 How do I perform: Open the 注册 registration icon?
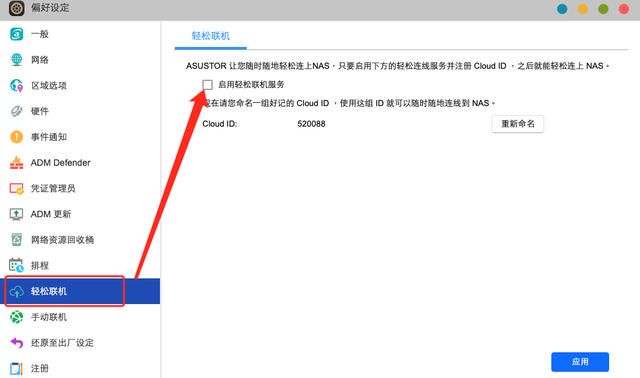pos(16,368)
